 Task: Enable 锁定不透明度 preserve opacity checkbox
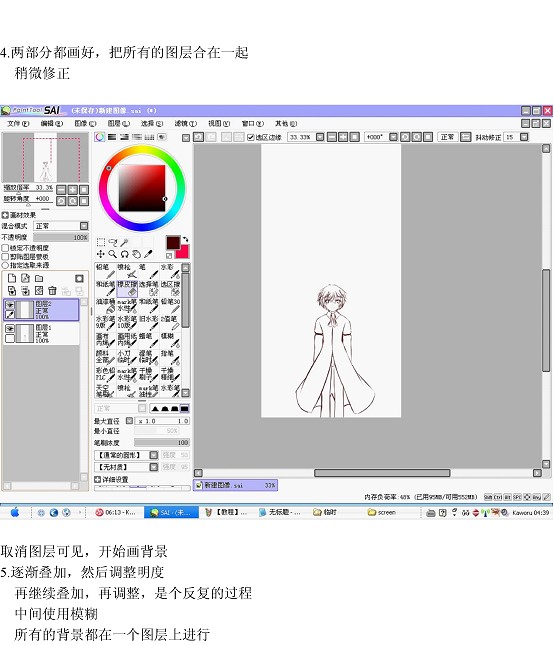pyautogui.click(x=5, y=248)
